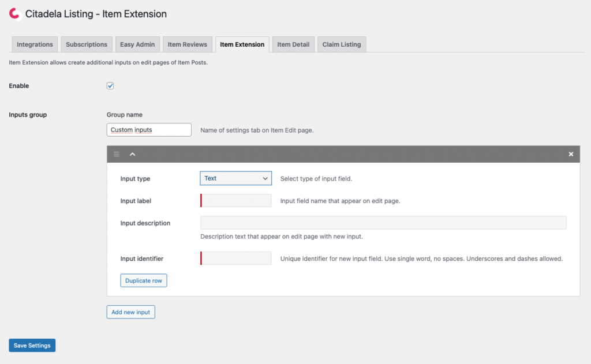Focus the Input description field
The image size is (591, 364).
click(x=383, y=223)
